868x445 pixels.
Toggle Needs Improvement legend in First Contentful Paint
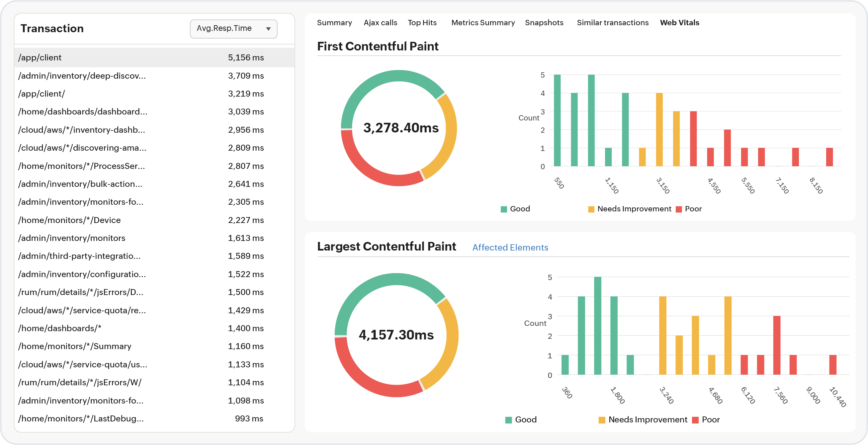[630, 209]
